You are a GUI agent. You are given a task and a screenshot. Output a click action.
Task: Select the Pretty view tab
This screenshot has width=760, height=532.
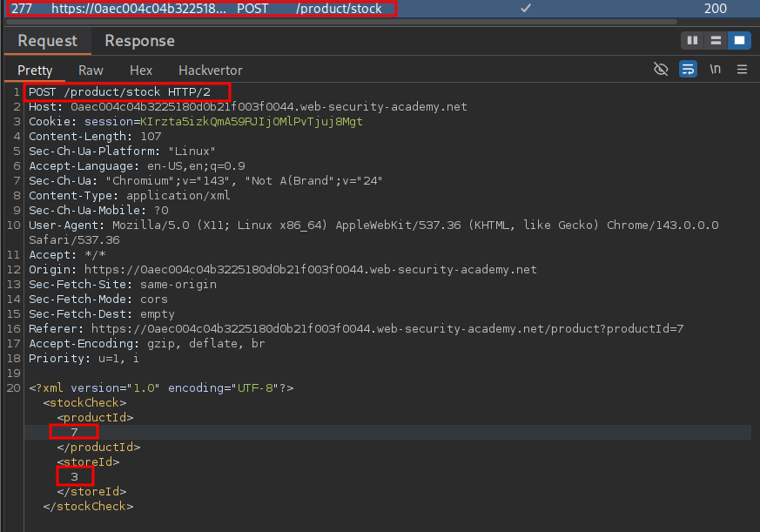tap(35, 71)
